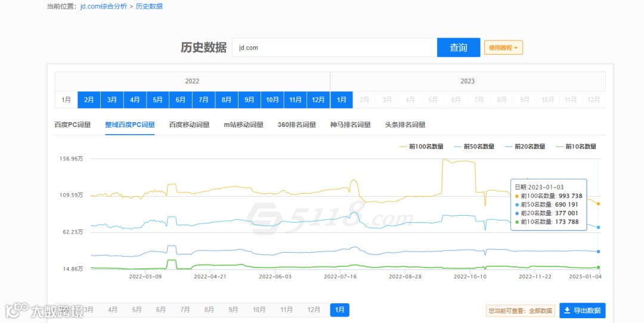
Task: Select 5月 in bottom month bar
Action: (137, 310)
